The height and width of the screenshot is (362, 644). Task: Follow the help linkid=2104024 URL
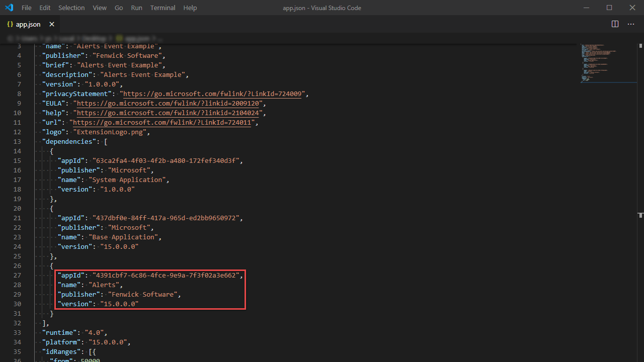click(168, 113)
